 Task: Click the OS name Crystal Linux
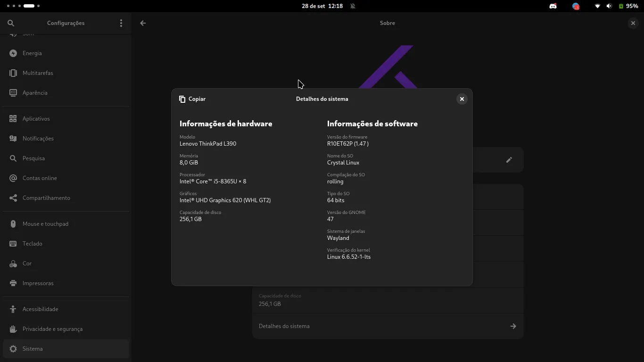click(x=343, y=163)
